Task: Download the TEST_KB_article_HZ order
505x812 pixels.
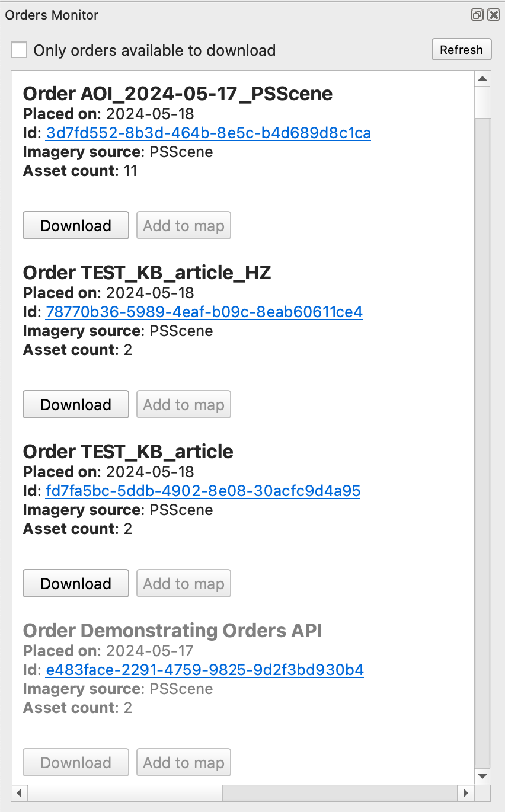Action: point(76,405)
